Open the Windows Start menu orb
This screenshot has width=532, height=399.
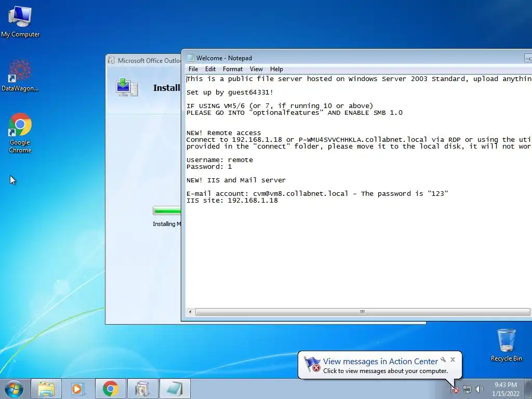14,389
